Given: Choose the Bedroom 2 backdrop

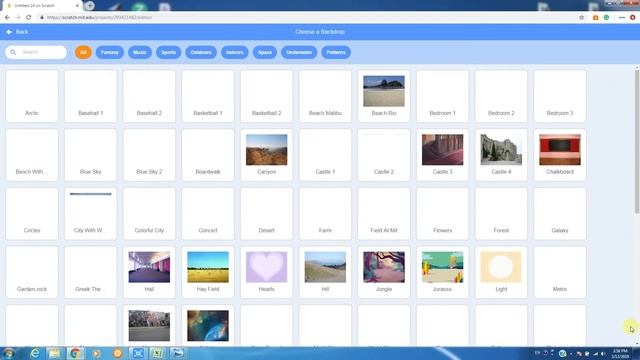Looking at the screenshot, I should [501, 96].
